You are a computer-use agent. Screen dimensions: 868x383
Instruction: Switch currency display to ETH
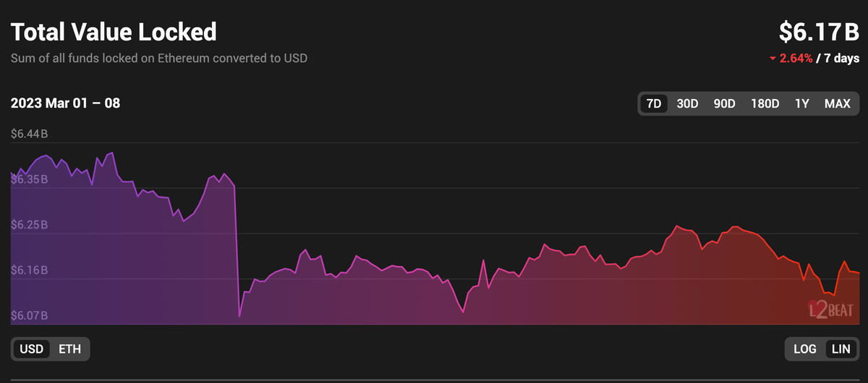coord(69,349)
